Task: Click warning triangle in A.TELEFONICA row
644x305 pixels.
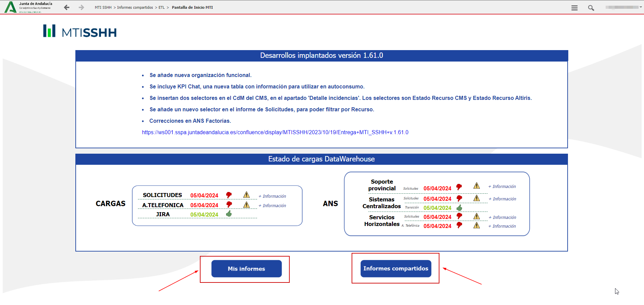Action: click(x=247, y=204)
